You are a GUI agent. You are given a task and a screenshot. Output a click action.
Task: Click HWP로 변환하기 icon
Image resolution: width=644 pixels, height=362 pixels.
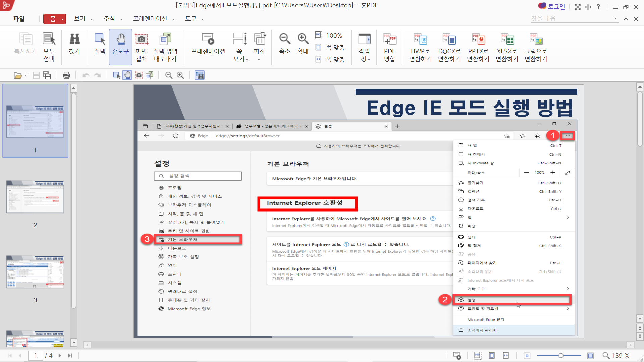click(x=420, y=47)
